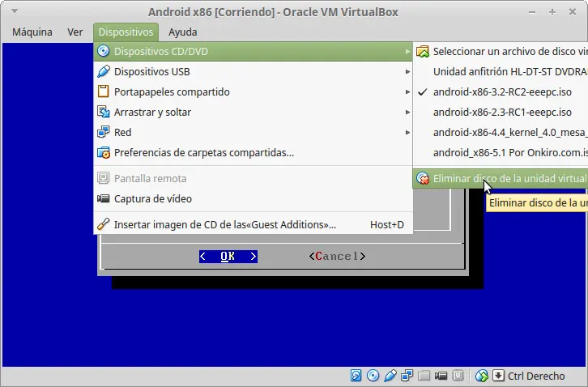Click the drag-and-drop icon beside Arrastrar y soltar

[x=103, y=112]
